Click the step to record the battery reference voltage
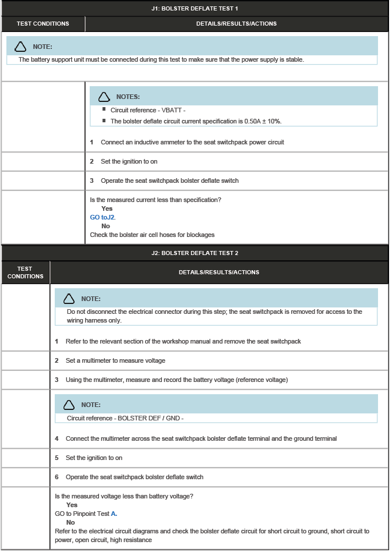392x552 pixels. point(176,380)
